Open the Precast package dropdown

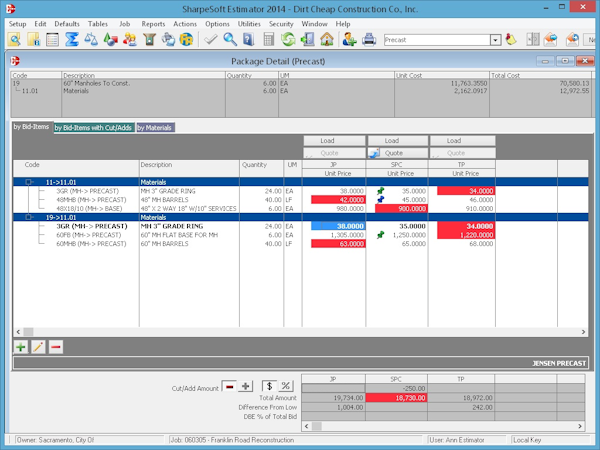(495, 40)
